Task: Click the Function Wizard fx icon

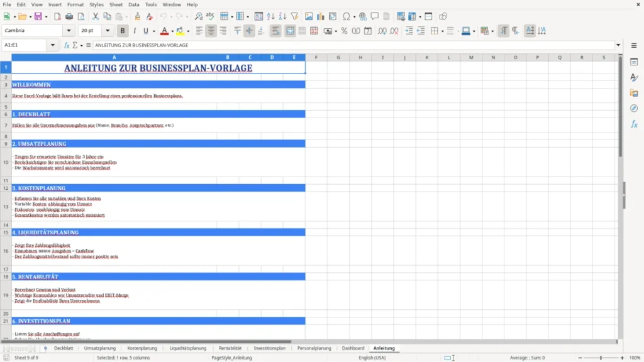Action: pos(67,45)
